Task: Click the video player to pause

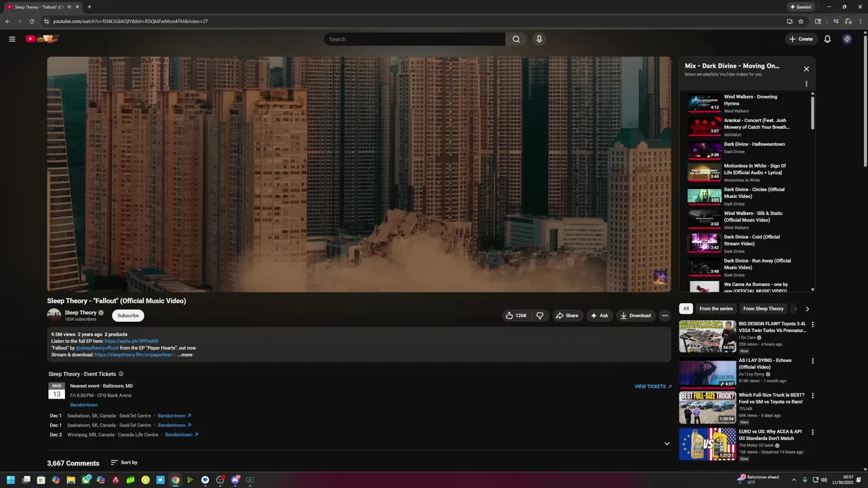Action: click(x=359, y=174)
